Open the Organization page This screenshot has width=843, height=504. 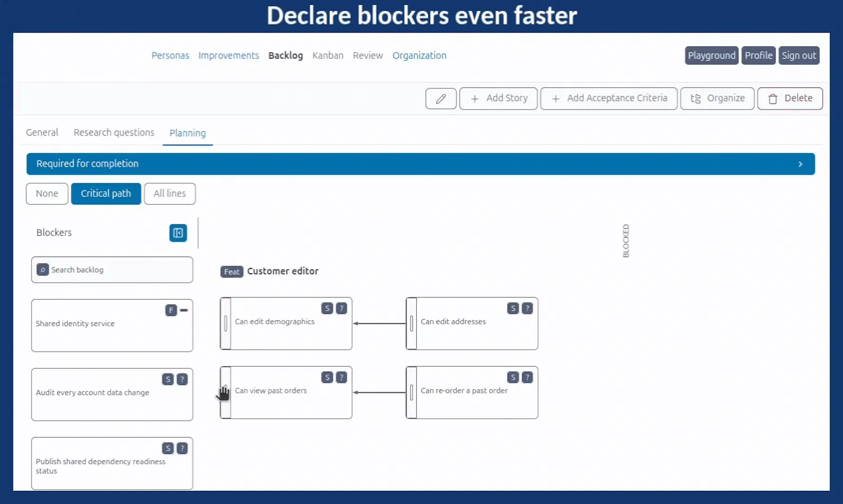tap(419, 55)
